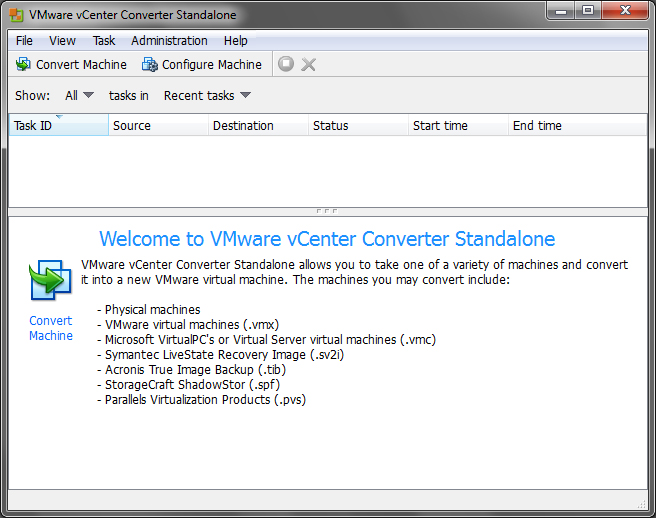Sort by the End time column header
Viewport: 656px width, 518px height.
[x=578, y=126]
